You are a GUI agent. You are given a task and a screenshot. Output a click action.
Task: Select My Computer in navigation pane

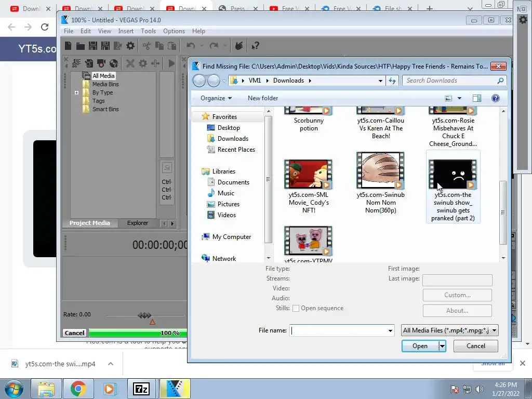click(x=231, y=237)
